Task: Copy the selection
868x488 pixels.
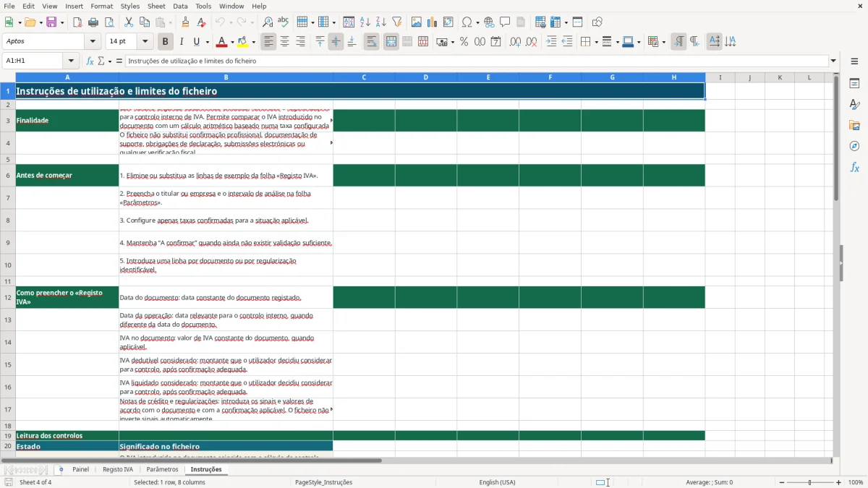Action: 144,22
